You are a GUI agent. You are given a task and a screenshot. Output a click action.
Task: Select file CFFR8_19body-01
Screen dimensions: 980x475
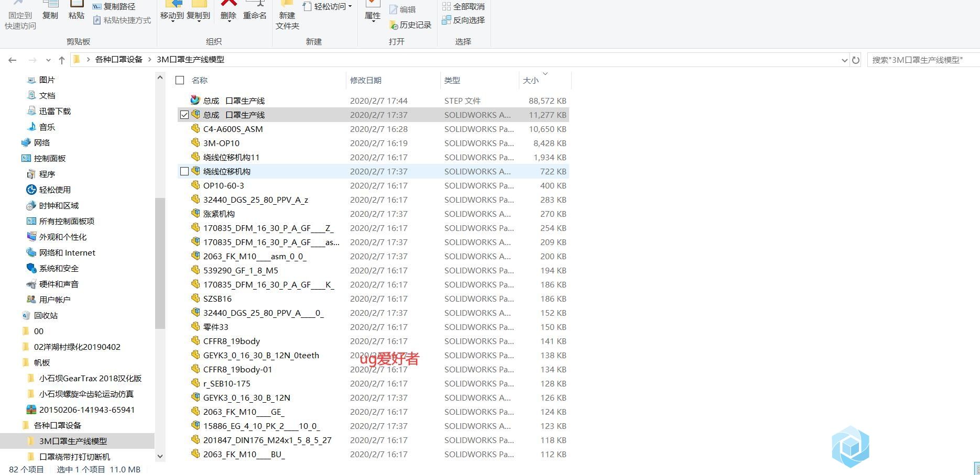[238, 369]
